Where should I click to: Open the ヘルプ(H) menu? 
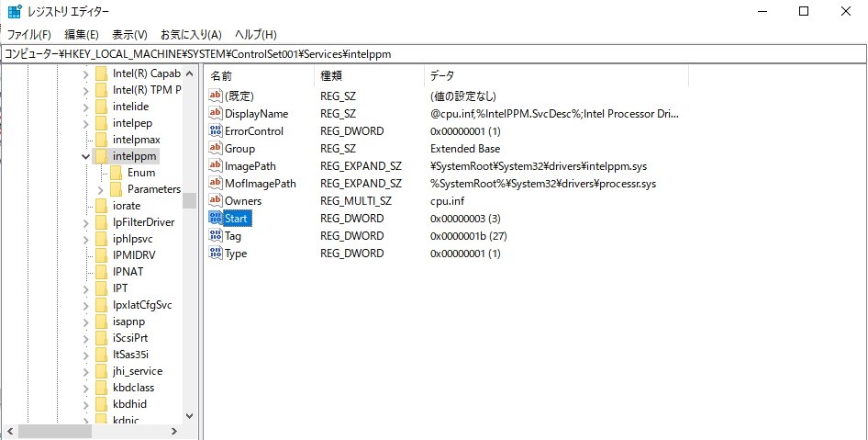[x=256, y=35]
